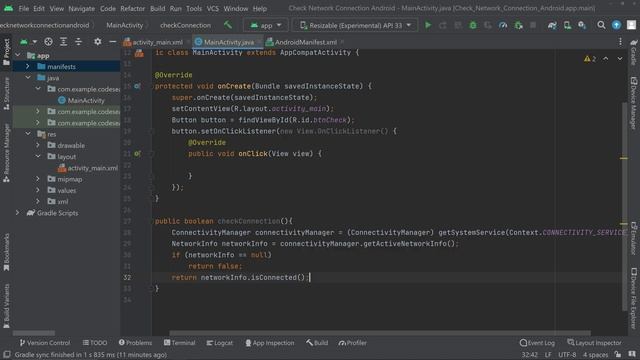Click the Collapse All icon in Project panel
The height and width of the screenshot is (360, 640).
pos(78,42)
